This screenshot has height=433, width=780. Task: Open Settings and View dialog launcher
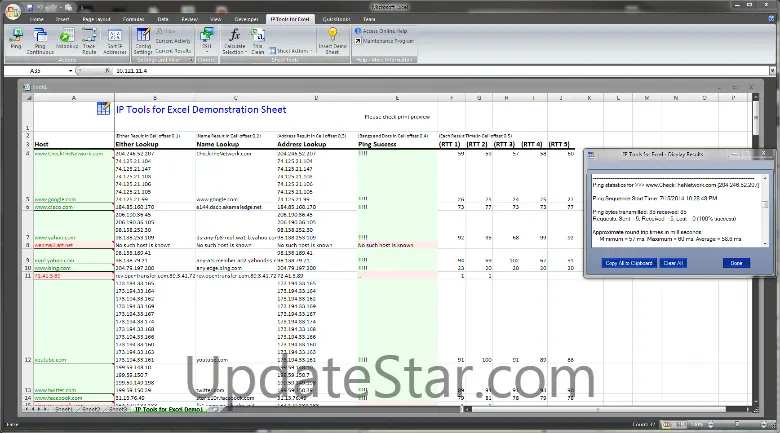point(190,60)
